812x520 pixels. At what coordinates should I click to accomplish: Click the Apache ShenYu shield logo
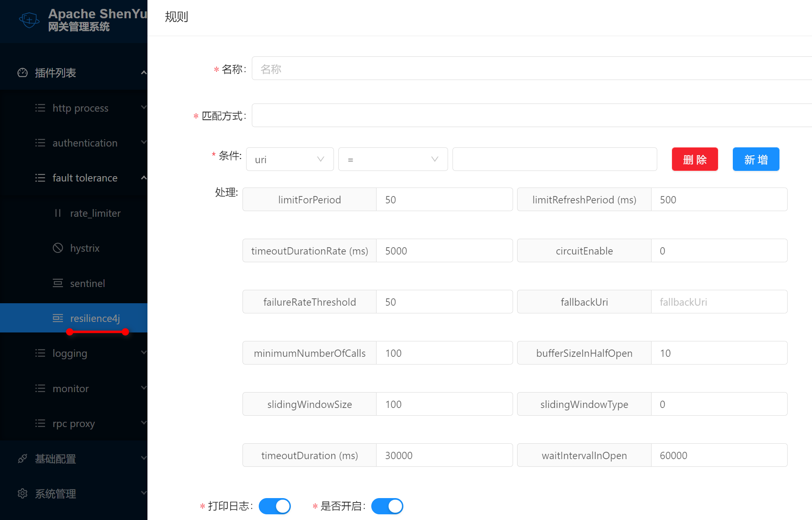tap(29, 19)
